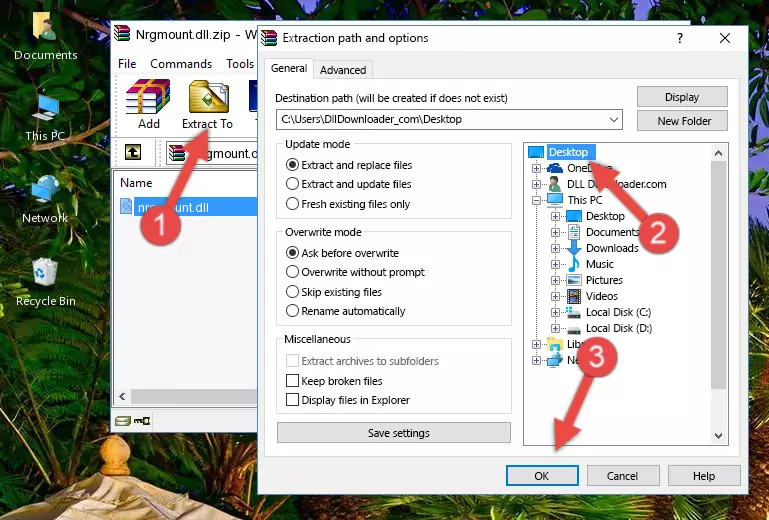769x520 pixels.
Task: Select the This PC node in folder tree
Action: [x=585, y=200]
